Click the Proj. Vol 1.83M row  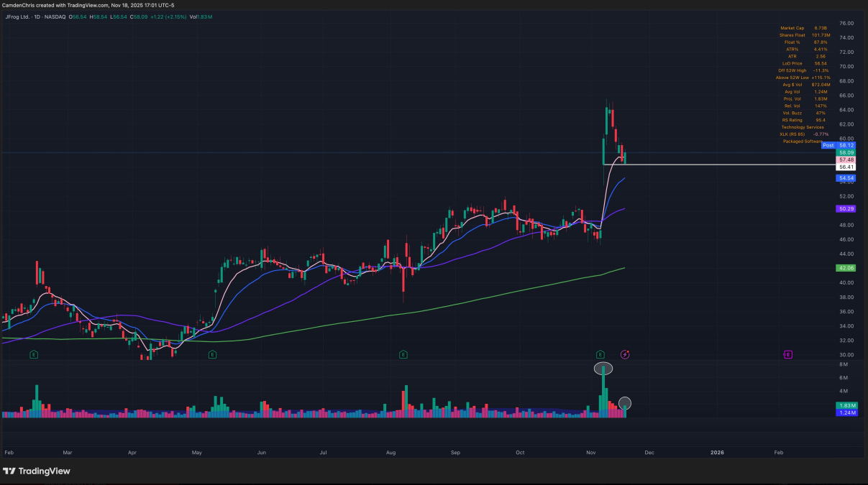pos(805,98)
